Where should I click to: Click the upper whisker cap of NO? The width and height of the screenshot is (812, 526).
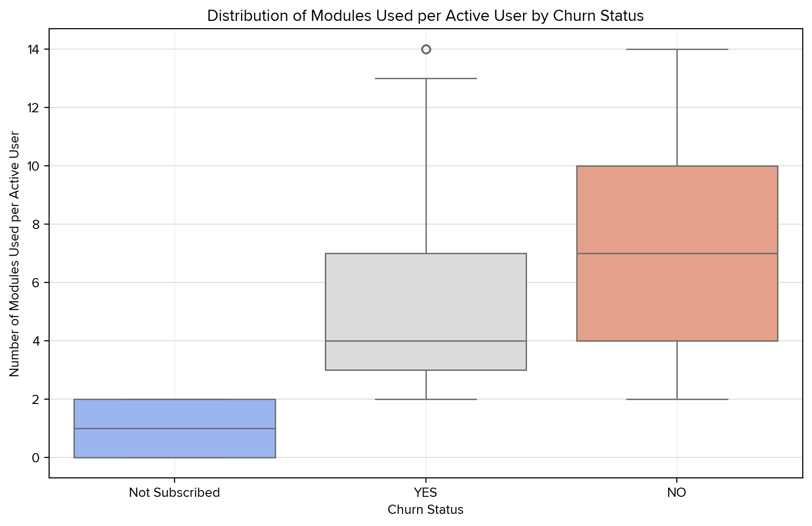(x=677, y=49)
